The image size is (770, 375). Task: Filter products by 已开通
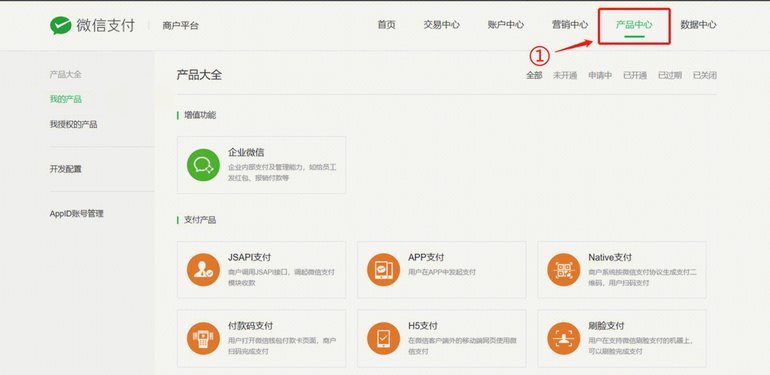click(x=635, y=76)
